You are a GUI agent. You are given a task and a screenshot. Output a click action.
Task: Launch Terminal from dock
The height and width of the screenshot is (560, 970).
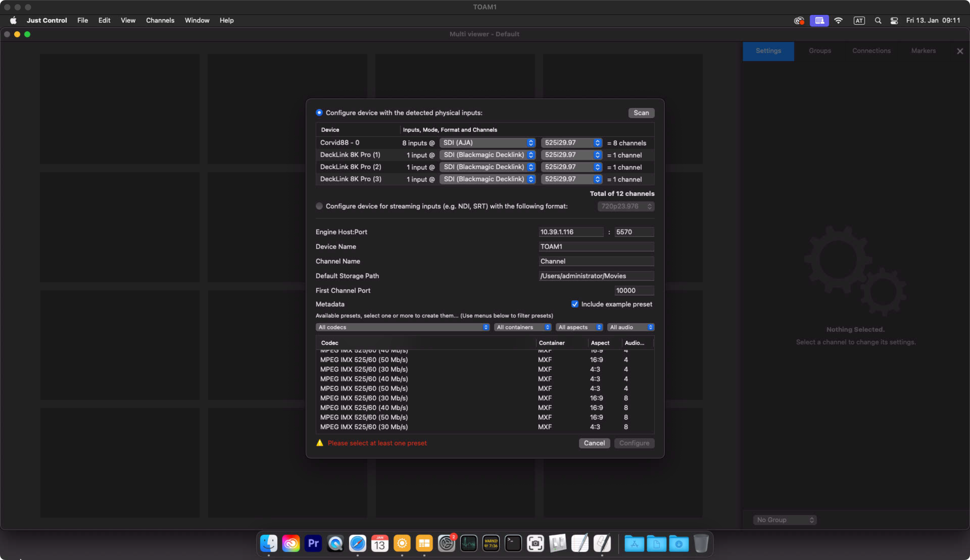click(513, 543)
